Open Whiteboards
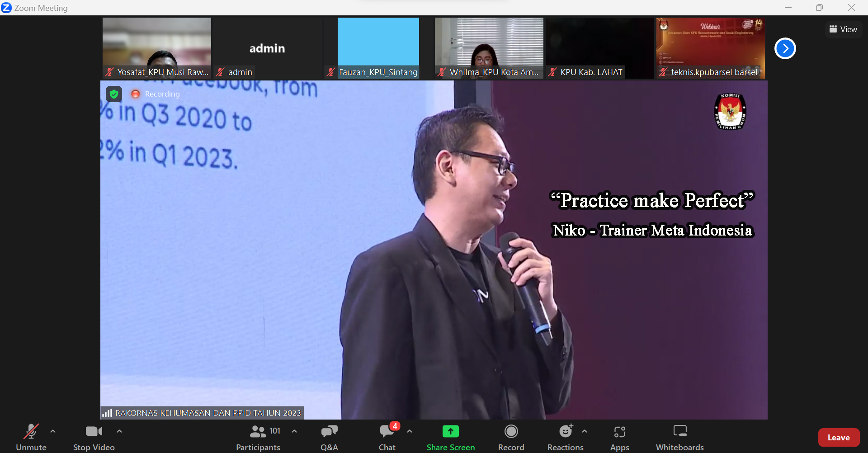Screen dimensions: 868x453 [x=679, y=437]
